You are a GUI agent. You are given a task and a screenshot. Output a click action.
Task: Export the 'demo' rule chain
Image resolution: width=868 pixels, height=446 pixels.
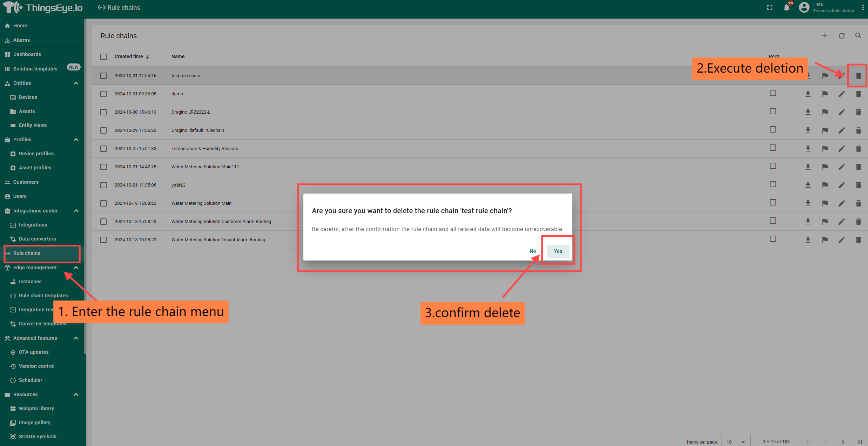tap(808, 94)
